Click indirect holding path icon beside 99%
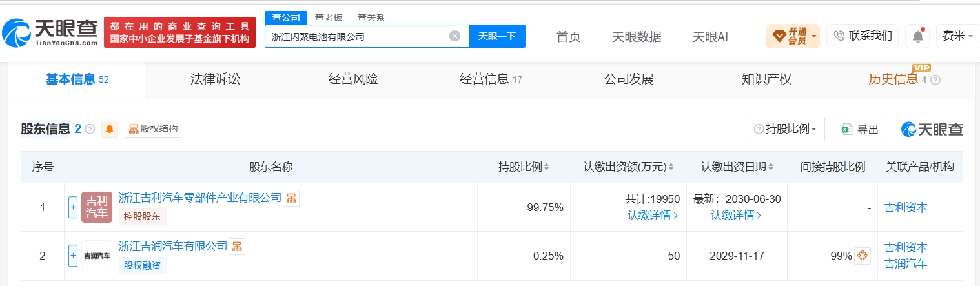 [863, 256]
